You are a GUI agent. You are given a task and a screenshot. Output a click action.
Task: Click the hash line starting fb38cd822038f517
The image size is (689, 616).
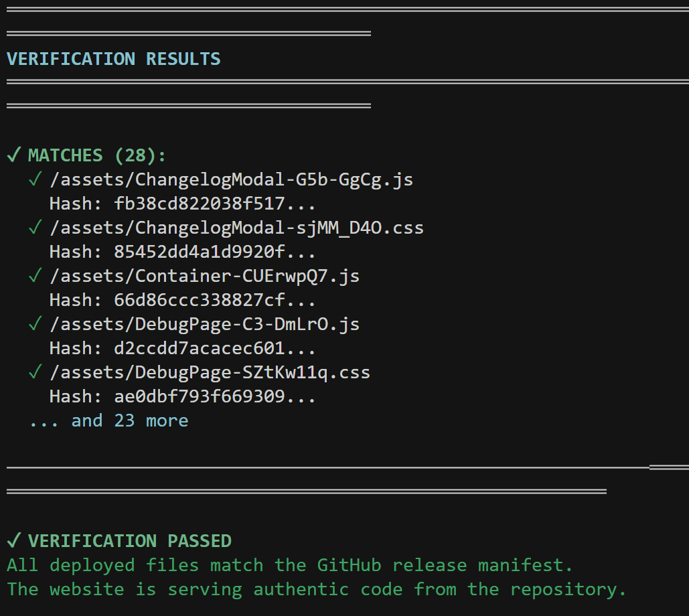(x=182, y=204)
